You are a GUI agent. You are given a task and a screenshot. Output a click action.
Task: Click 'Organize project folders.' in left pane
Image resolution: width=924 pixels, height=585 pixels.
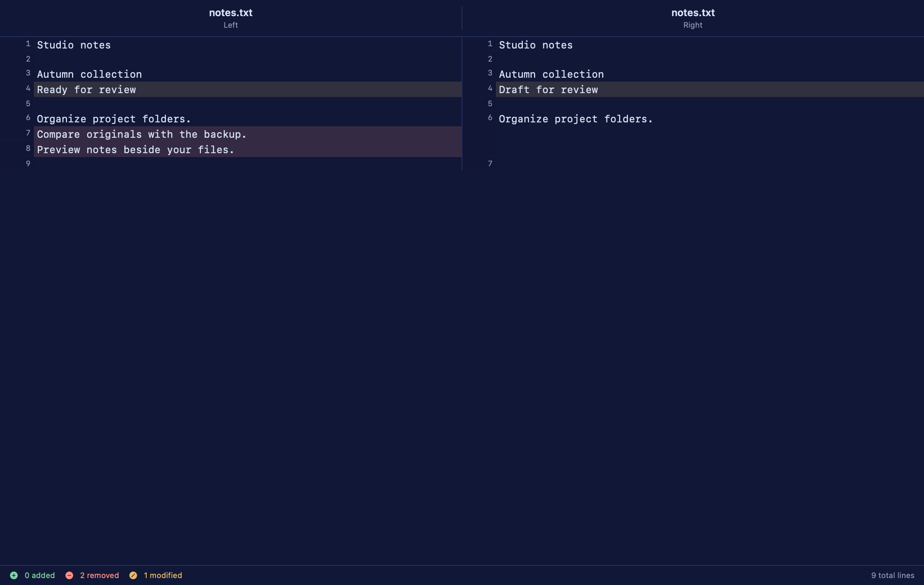point(114,119)
